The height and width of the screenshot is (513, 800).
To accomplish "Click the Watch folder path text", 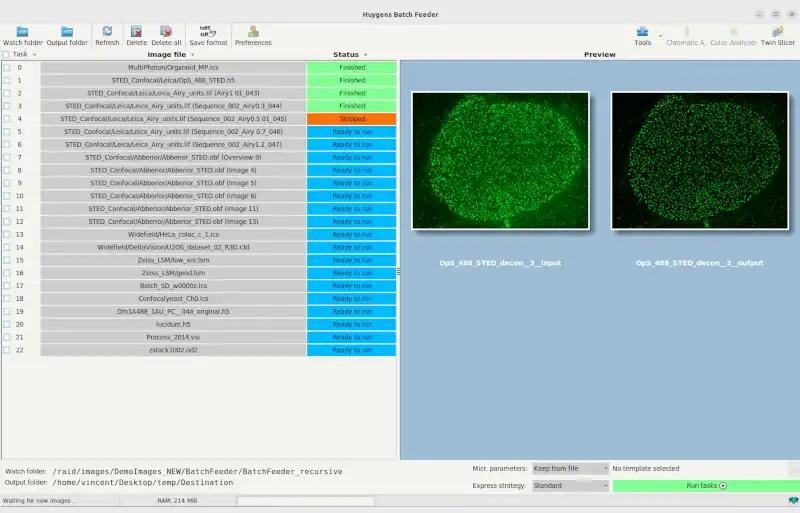I will (197, 472).
